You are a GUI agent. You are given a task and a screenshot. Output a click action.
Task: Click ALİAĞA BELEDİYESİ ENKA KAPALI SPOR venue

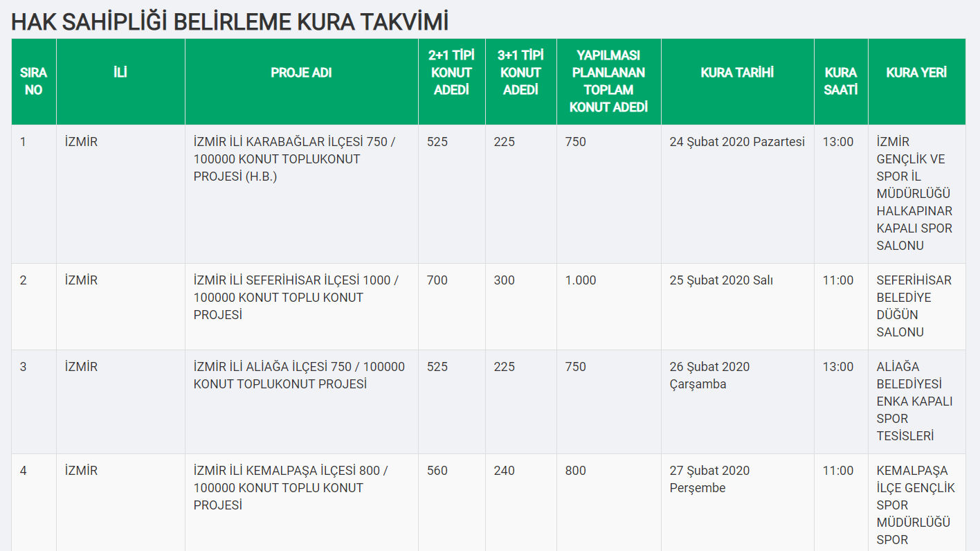click(x=916, y=401)
